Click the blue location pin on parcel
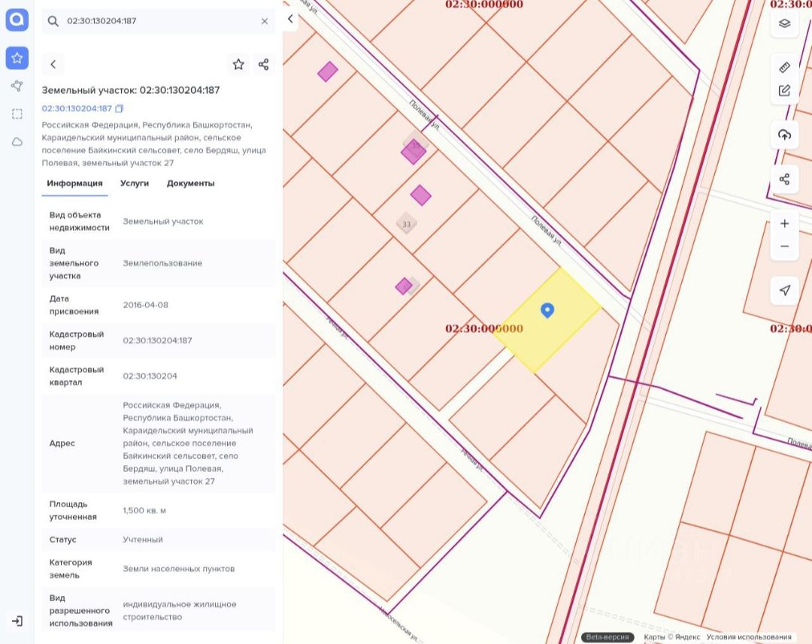 tap(547, 310)
